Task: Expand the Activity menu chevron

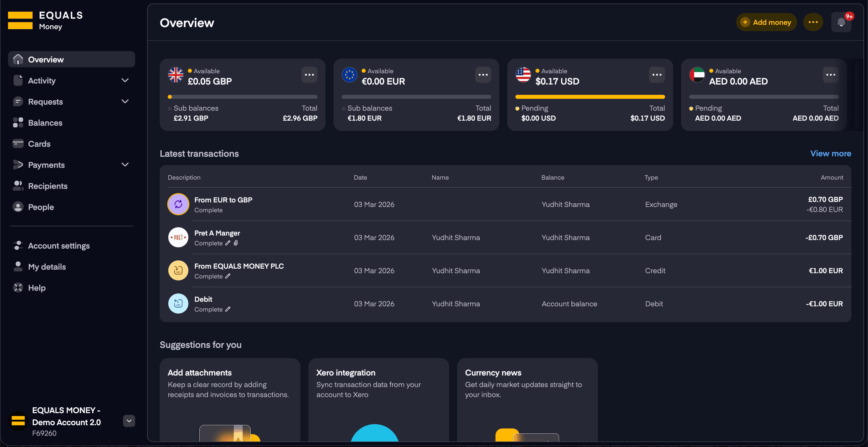Action: 125,81
